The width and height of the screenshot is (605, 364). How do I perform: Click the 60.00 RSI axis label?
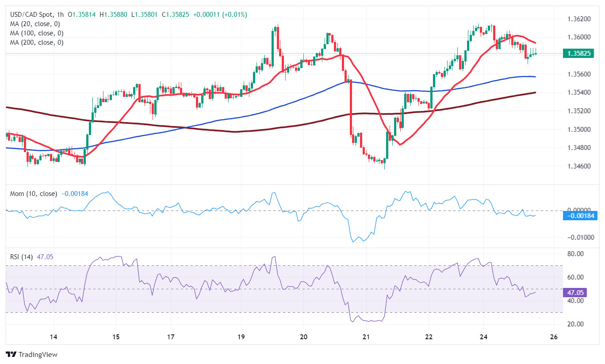point(576,277)
